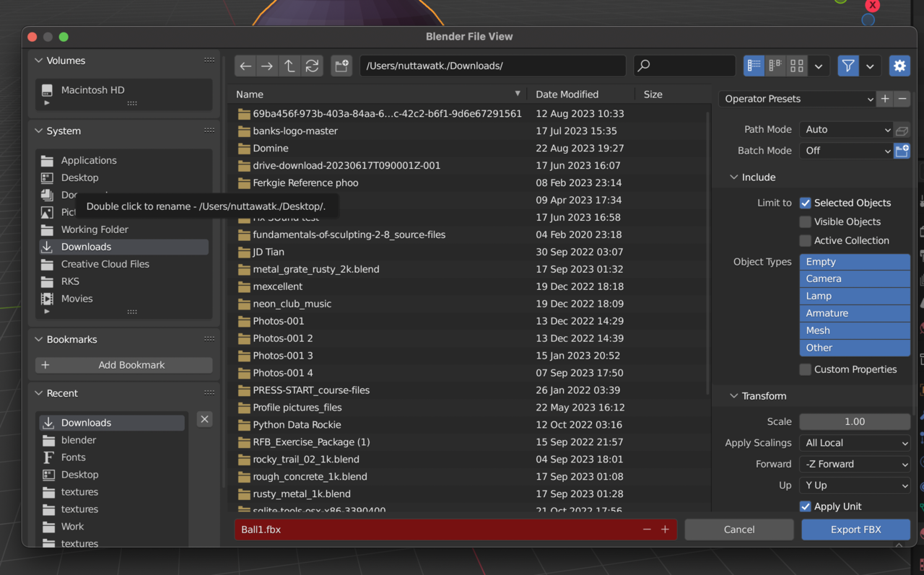Toggle embed textures icon next to Path Mode
Image resolution: width=924 pixels, height=575 pixels.
[x=902, y=130]
